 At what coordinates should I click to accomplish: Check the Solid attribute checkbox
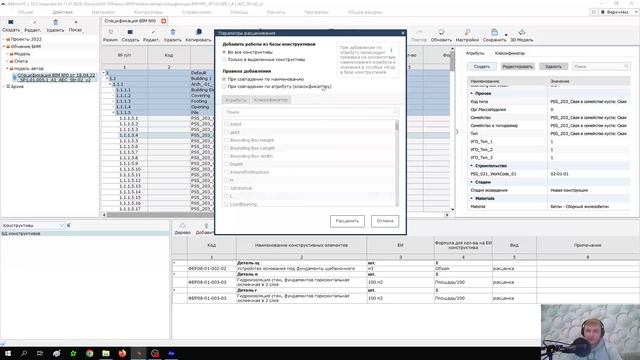226,124
